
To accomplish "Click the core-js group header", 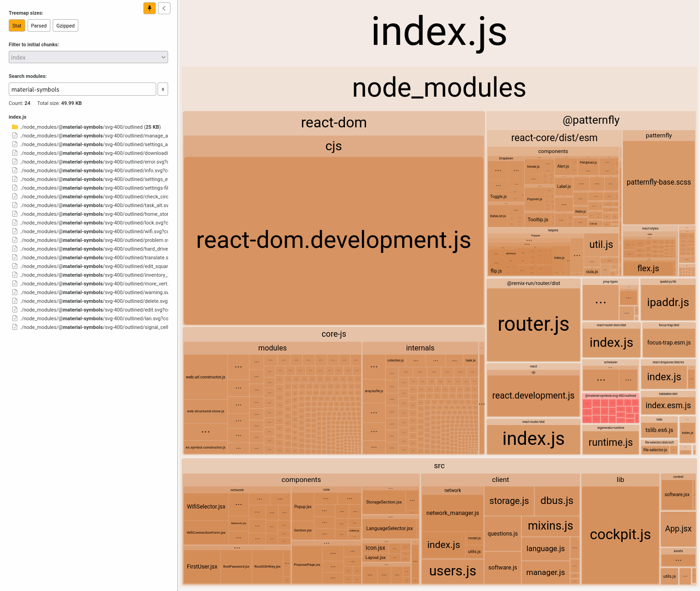I will coord(334,334).
